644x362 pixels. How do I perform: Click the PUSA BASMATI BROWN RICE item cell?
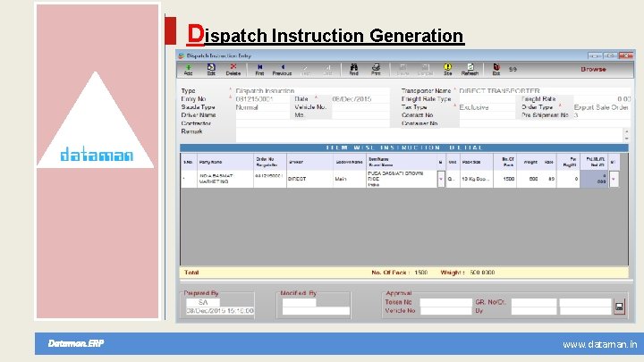click(x=402, y=180)
